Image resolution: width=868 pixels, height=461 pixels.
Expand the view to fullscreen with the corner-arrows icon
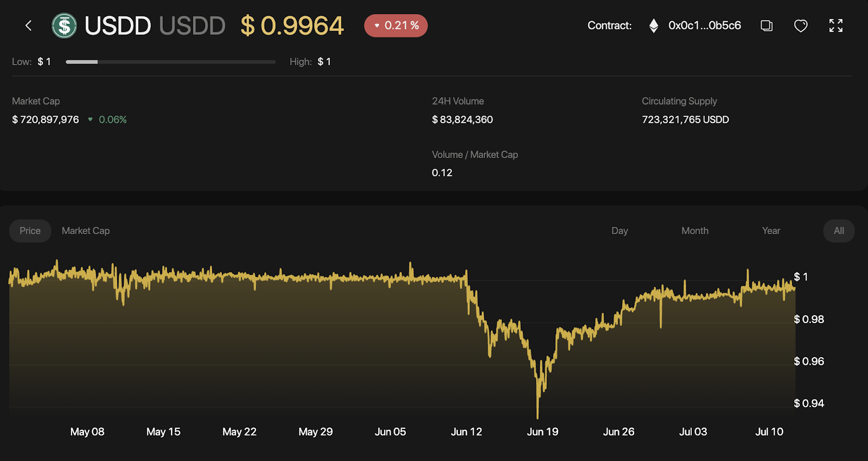pyautogui.click(x=836, y=26)
